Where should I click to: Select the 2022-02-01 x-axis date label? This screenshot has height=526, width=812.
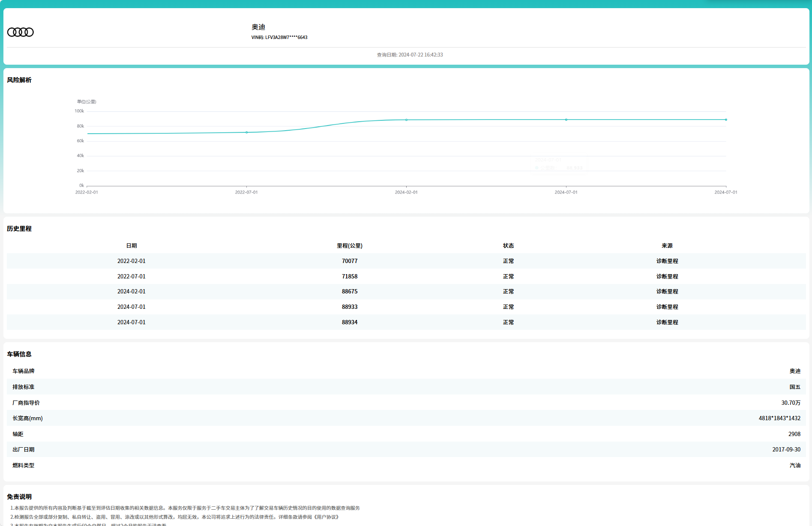click(x=87, y=192)
